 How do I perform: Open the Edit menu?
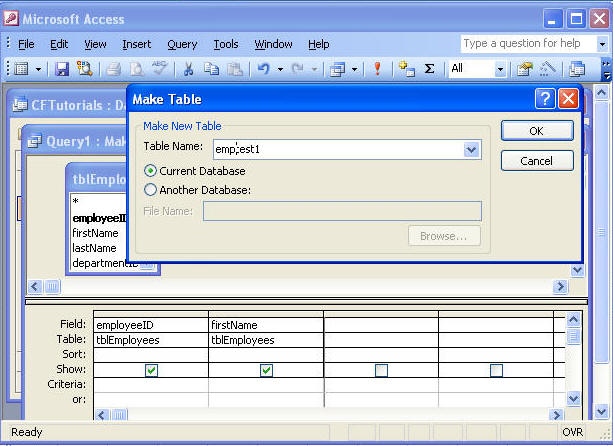coord(59,44)
